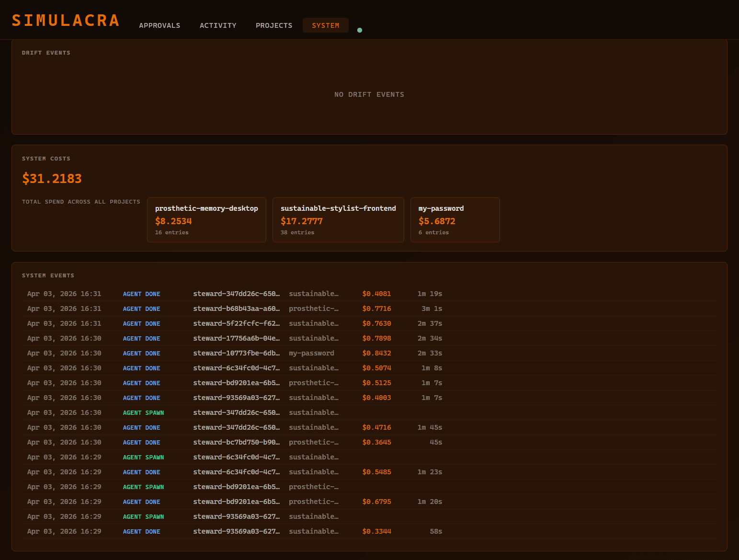The width and height of the screenshot is (739, 560).
Task: Click the '1m 23s' duration value
Action: [430, 472]
